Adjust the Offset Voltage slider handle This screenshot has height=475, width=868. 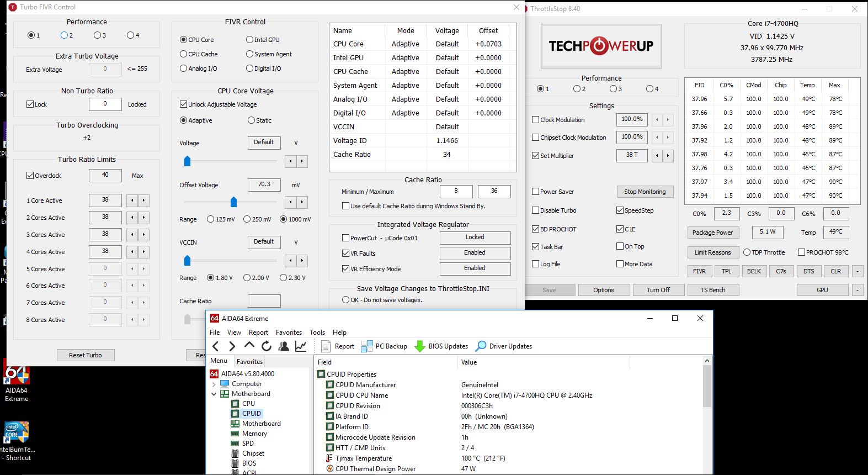(233, 202)
